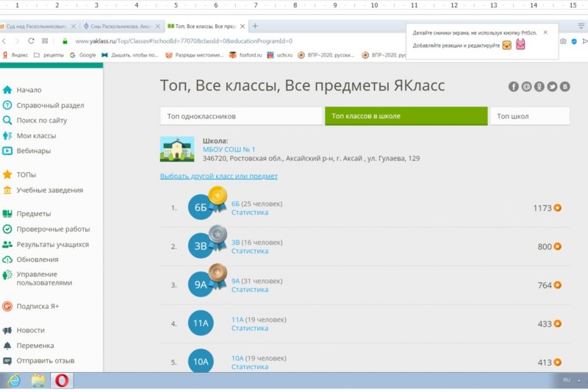Click the school building thumbnail

pyautogui.click(x=177, y=149)
